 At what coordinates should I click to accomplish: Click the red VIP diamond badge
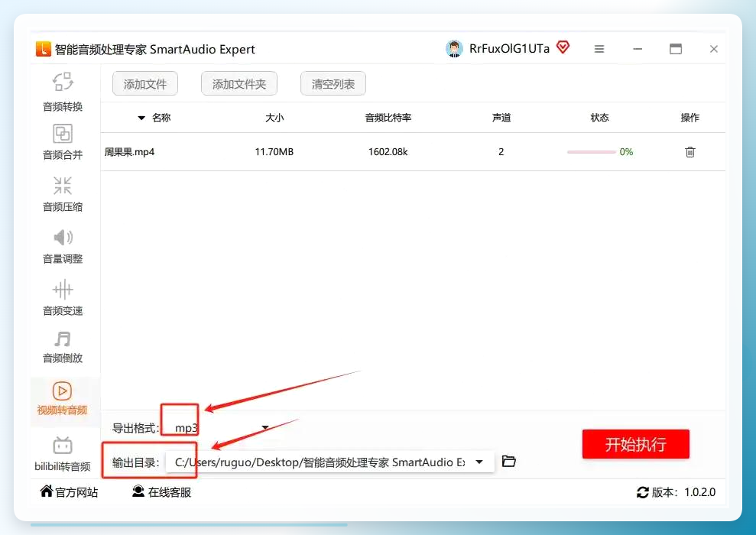tap(563, 47)
